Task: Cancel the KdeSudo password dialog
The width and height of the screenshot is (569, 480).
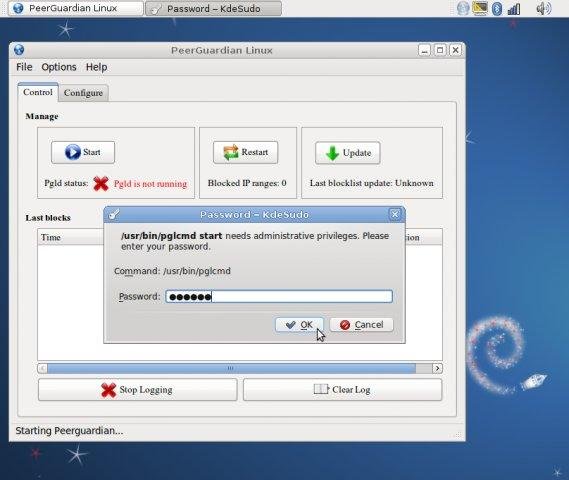Action: pos(361,325)
